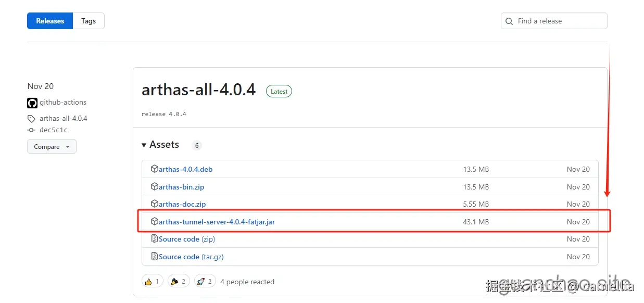The width and height of the screenshot is (644, 303).
Task: Toggle the rocket reaction
Action: tap(205, 281)
